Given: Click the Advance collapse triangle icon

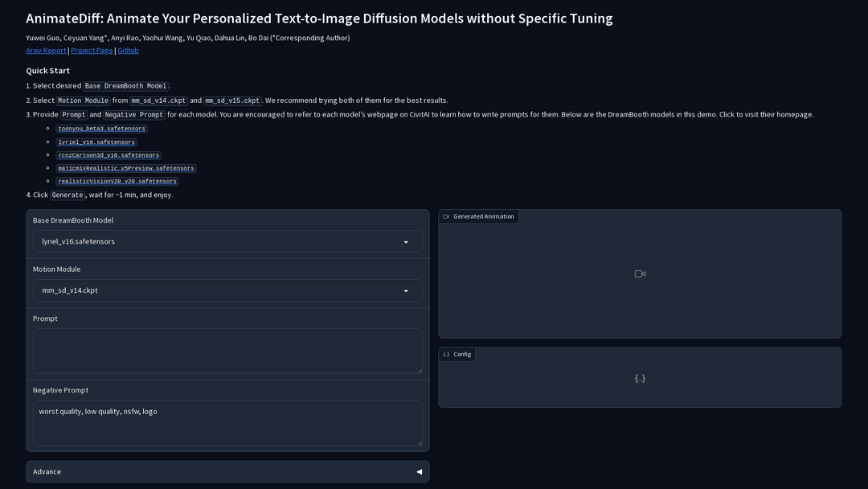Looking at the screenshot, I should coord(419,472).
